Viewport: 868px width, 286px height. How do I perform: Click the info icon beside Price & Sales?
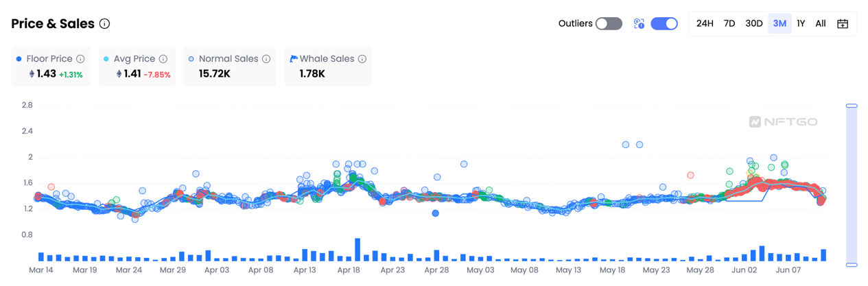[104, 23]
